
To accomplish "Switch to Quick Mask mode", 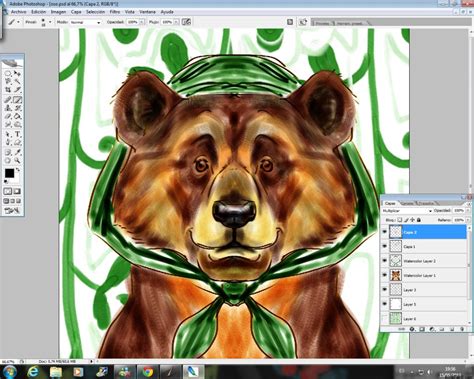I will 17,191.
